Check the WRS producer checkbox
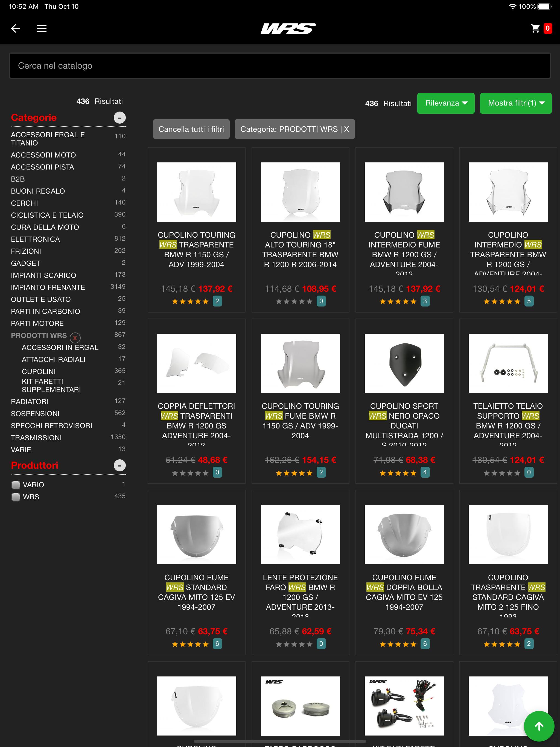The height and width of the screenshot is (747, 560). [x=16, y=497]
